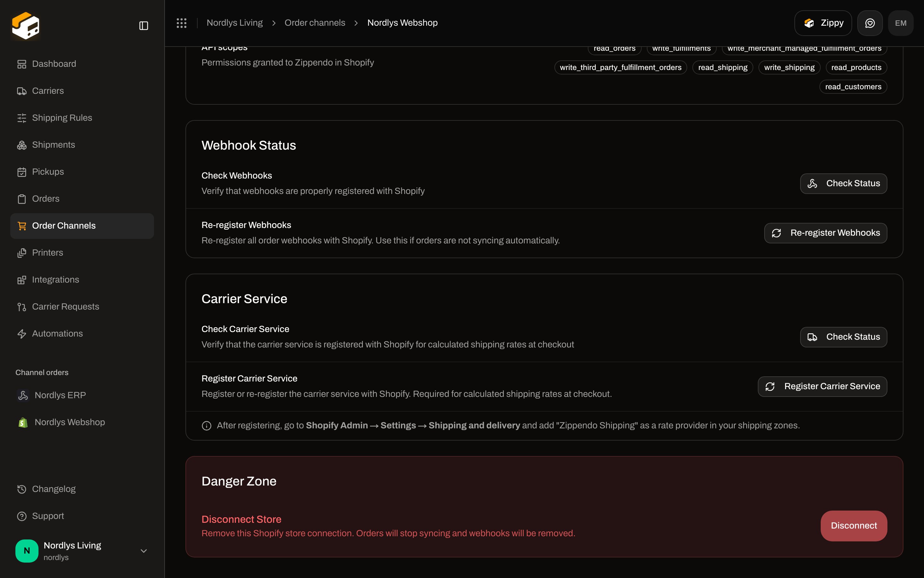924x578 pixels.
Task: Go to Orders in sidebar
Action: coord(82,199)
